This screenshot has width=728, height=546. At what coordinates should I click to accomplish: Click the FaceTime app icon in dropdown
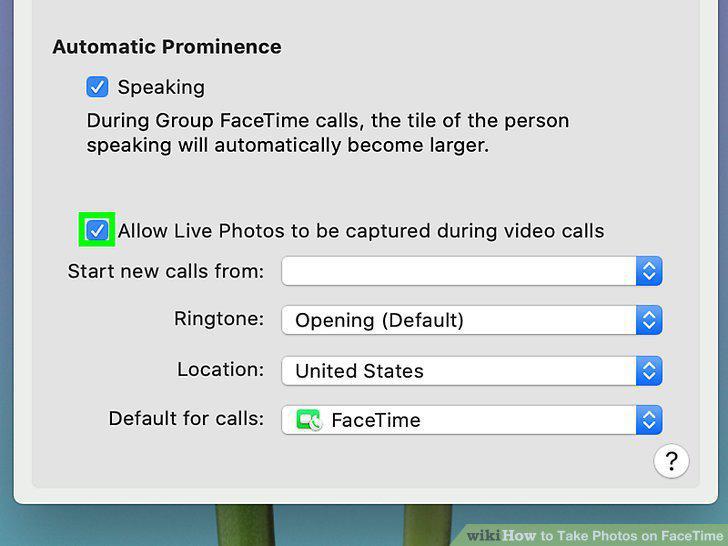309,420
